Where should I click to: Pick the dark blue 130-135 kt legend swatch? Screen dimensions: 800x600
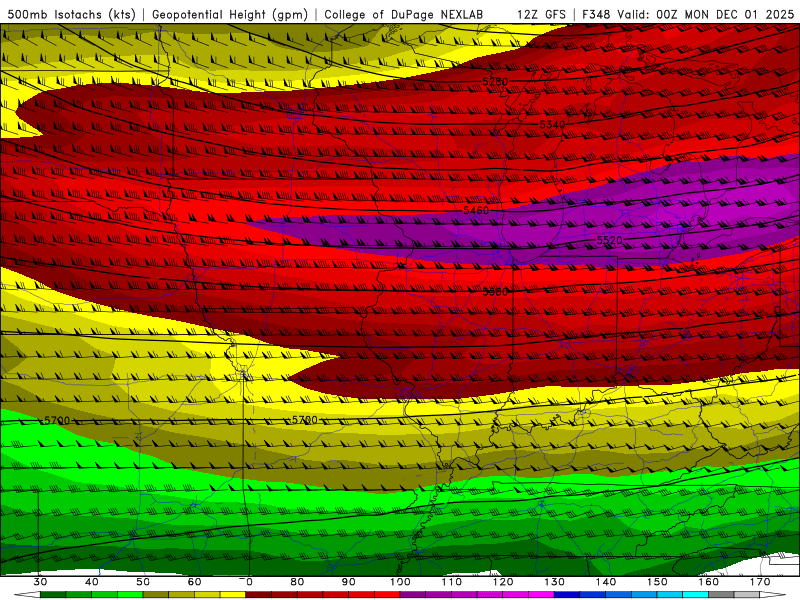point(567,595)
